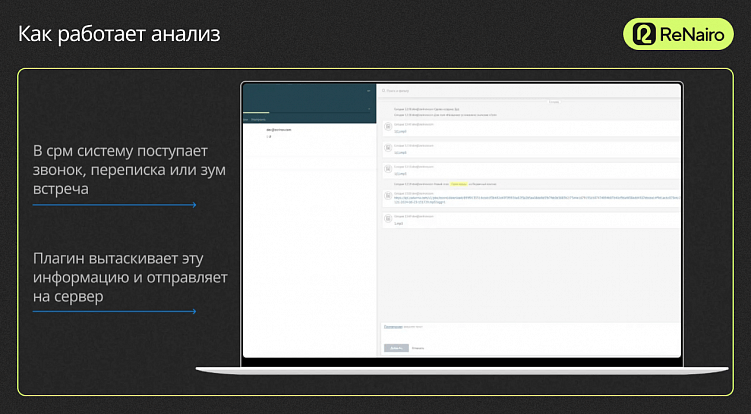Click the note icon beside the 1.mp3 entry

388,218
